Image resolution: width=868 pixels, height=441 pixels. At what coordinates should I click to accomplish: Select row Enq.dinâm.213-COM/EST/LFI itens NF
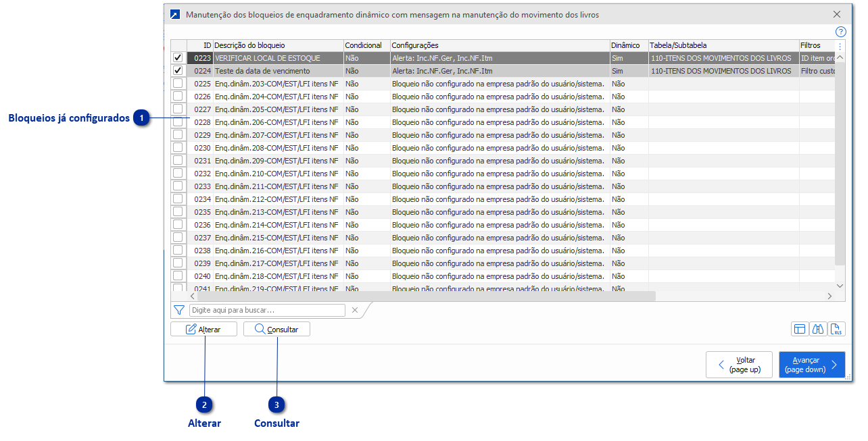(503, 212)
